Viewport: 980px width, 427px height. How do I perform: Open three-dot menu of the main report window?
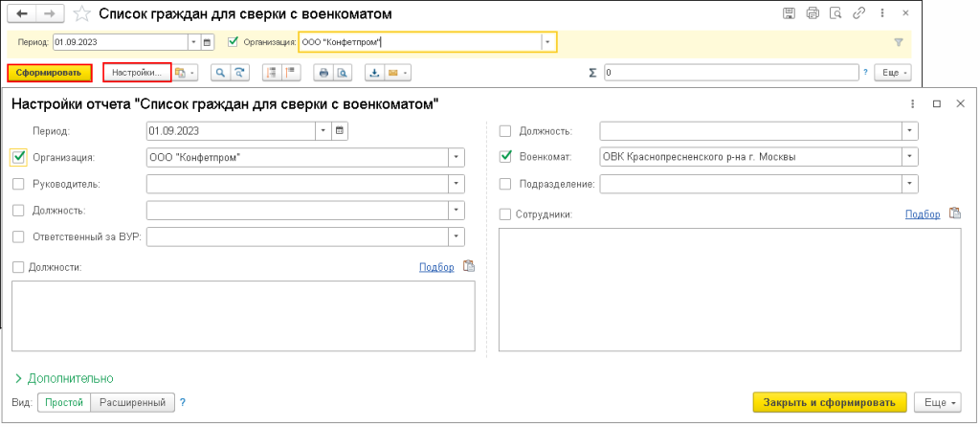(x=881, y=13)
